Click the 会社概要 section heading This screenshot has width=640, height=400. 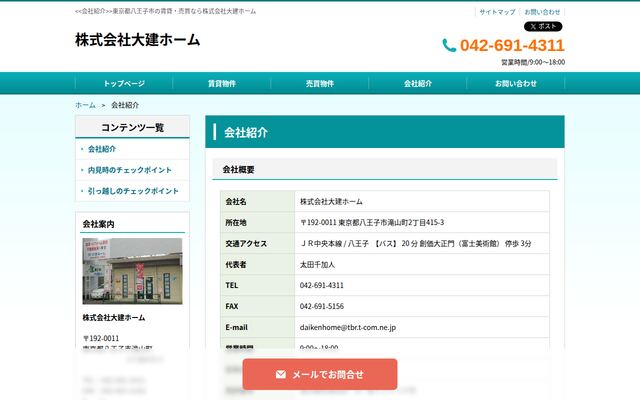click(x=384, y=169)
